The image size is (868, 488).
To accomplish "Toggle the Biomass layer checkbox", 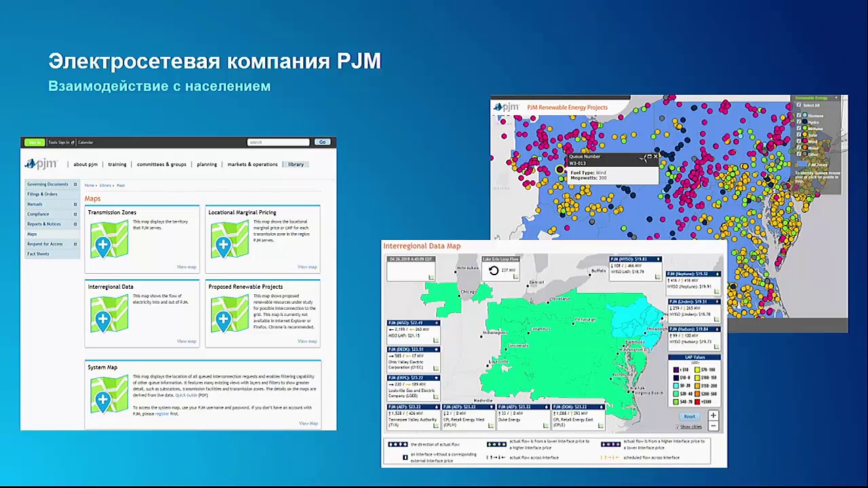I will [799, 116].
